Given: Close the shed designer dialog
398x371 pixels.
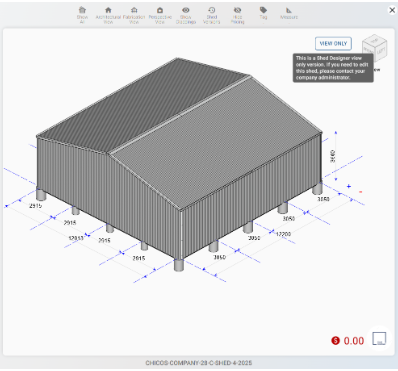Looking at the screenshot, I should 392,10.
